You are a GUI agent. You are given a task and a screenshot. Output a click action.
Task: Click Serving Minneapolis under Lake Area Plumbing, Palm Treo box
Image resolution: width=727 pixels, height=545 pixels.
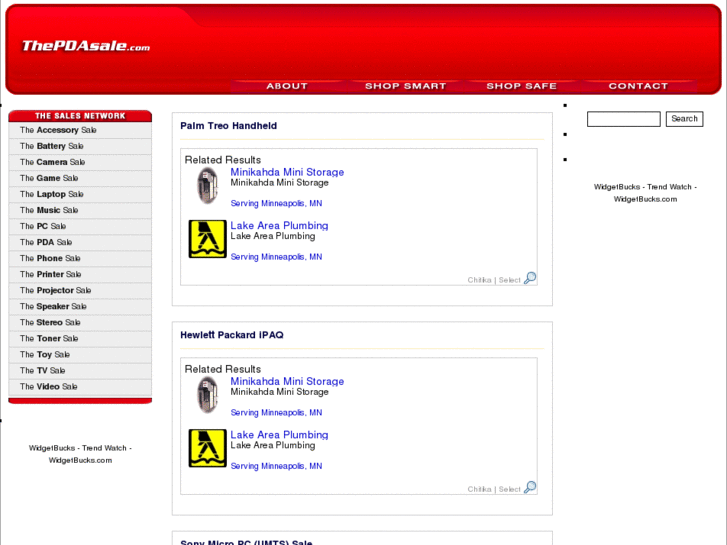[276, 256]
